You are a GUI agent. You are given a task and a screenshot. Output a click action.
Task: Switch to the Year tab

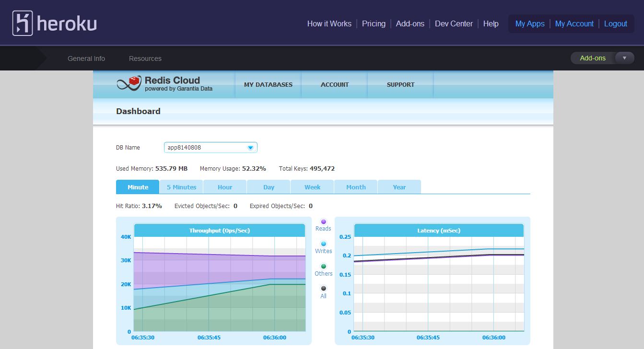399,187
